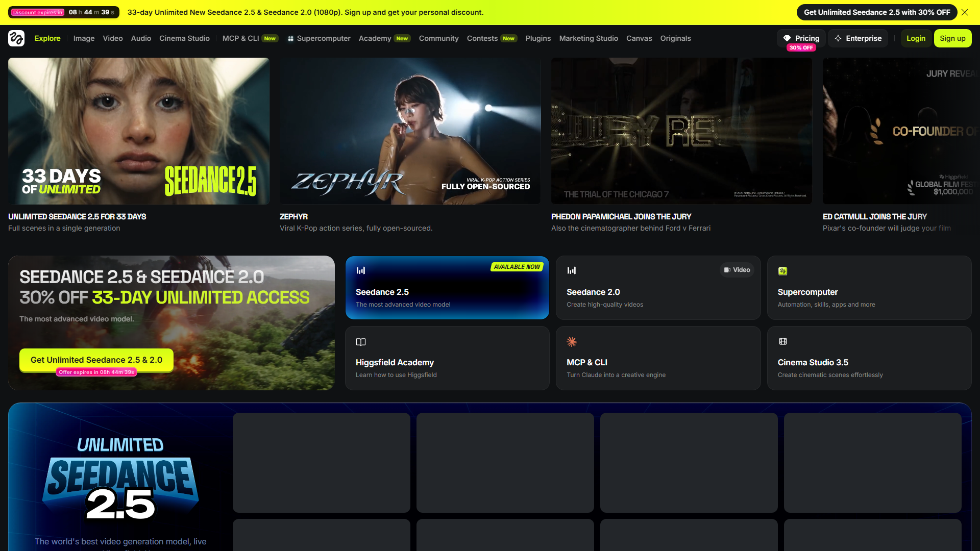Click the 'Offer expires in' pink label

(96, 372)
